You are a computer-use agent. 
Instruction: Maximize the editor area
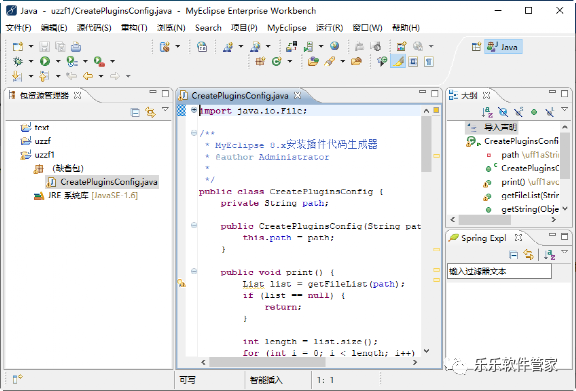(435, 93)
